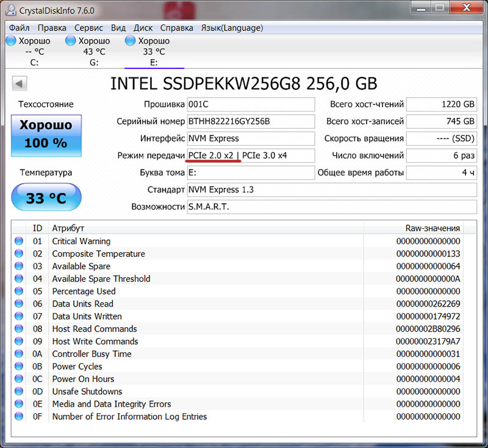This screenshot has height=448, width=488.
Task: Click status orb for Composite Temperature row
Action: [19, 253]
